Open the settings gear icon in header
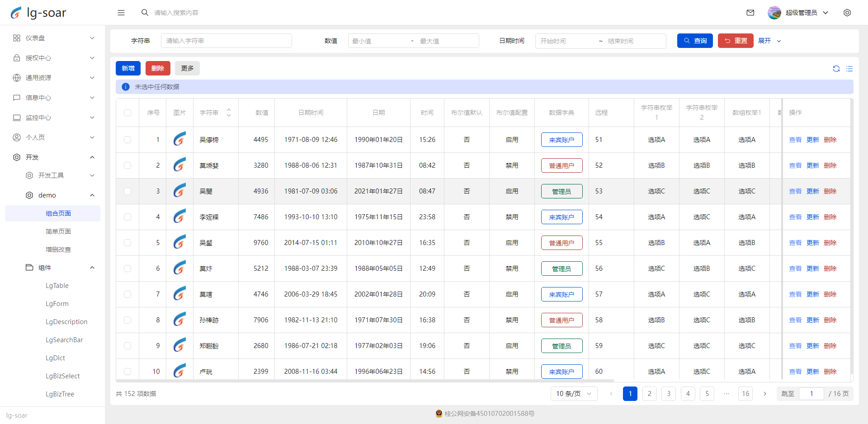The image size is (868, 424). pos(847,13)
